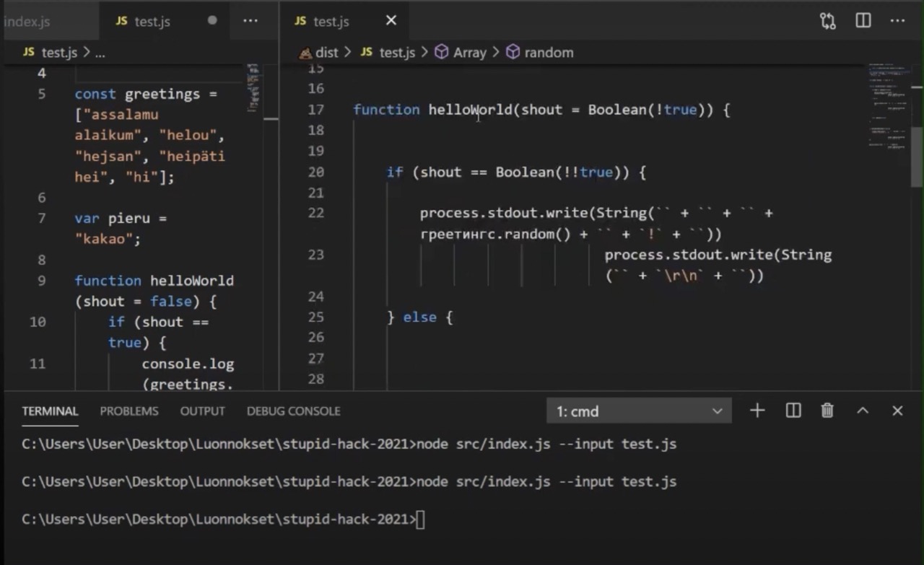Image resolution: width=924 pixels, height=565 pixels.
Task: Close the terminal panel with X
Action: pyautogui.click(x=897, y=411)
